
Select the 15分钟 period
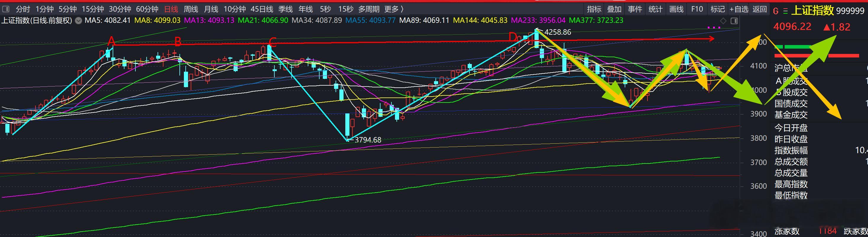pyautogui.click(x=93, y=9)
